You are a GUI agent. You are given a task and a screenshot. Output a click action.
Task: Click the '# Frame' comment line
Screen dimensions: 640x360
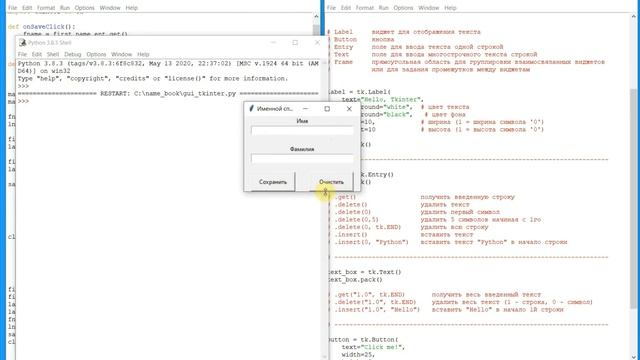click(468, 62)
